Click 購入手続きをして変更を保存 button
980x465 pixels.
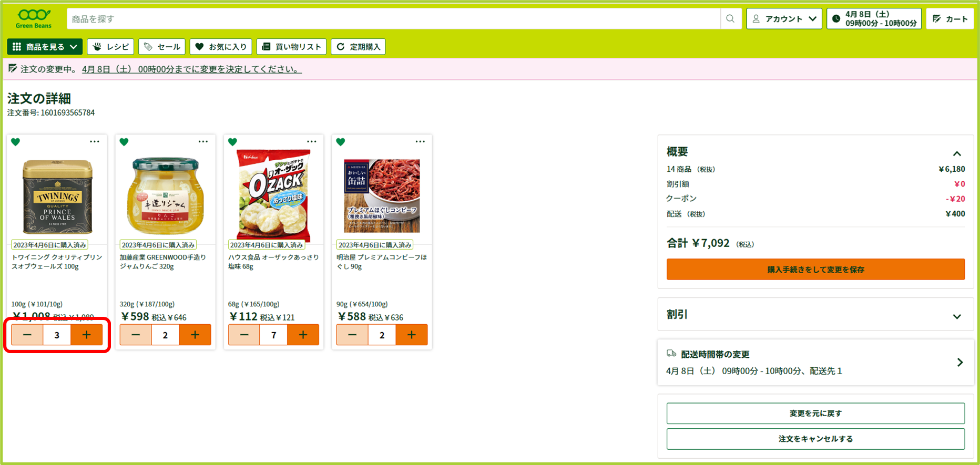(x=815, y=270)
